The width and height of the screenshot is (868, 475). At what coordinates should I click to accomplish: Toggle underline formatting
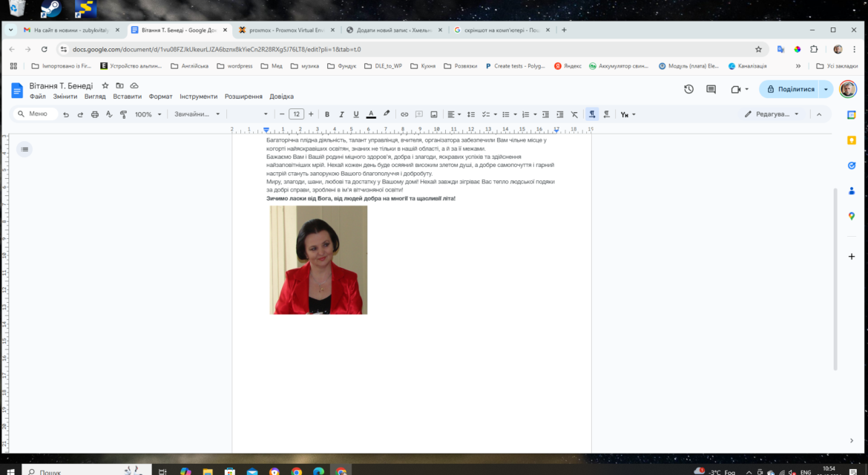tap(356, 114)
